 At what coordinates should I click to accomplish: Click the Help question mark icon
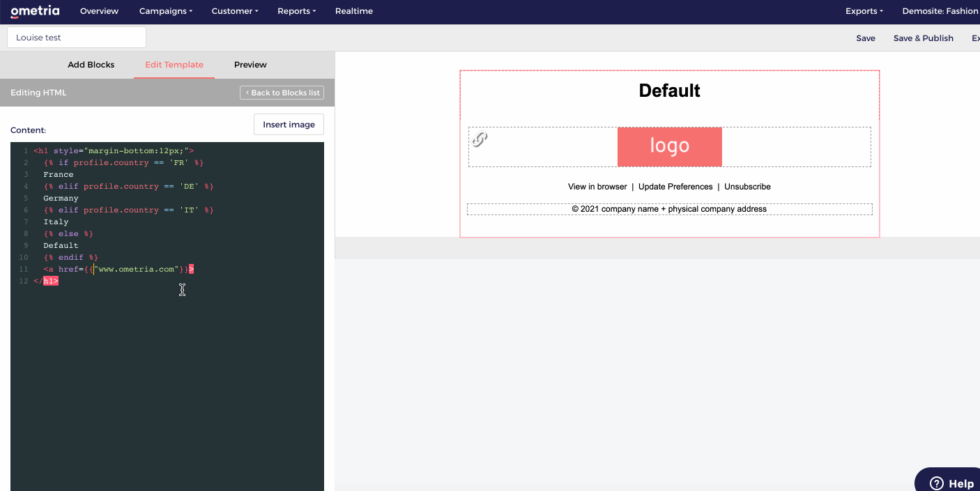(x=937, y=483)
